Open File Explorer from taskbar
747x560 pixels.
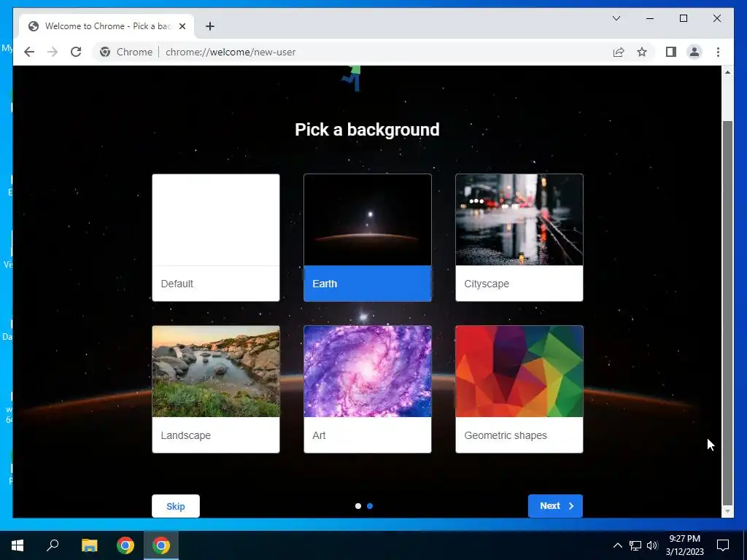click(89, 545)
